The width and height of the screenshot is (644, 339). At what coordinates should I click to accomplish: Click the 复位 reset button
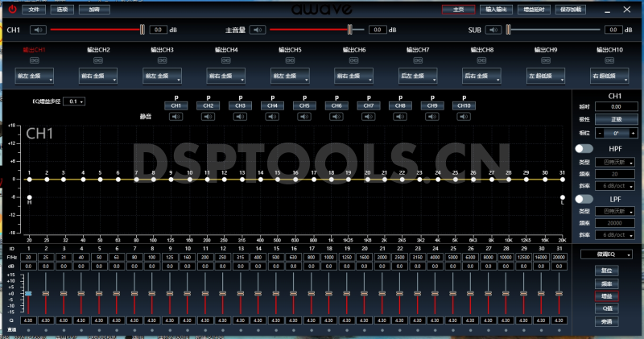click(x=607, y=271)
